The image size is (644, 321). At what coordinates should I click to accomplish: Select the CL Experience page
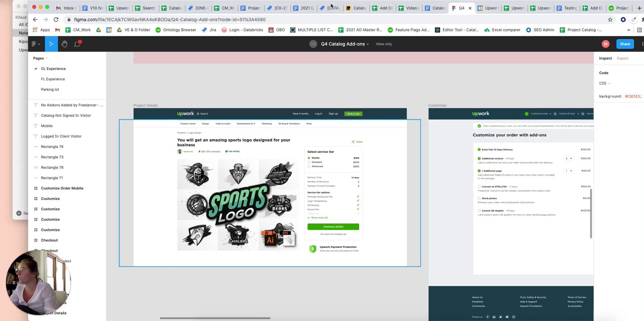coord(53,69)
